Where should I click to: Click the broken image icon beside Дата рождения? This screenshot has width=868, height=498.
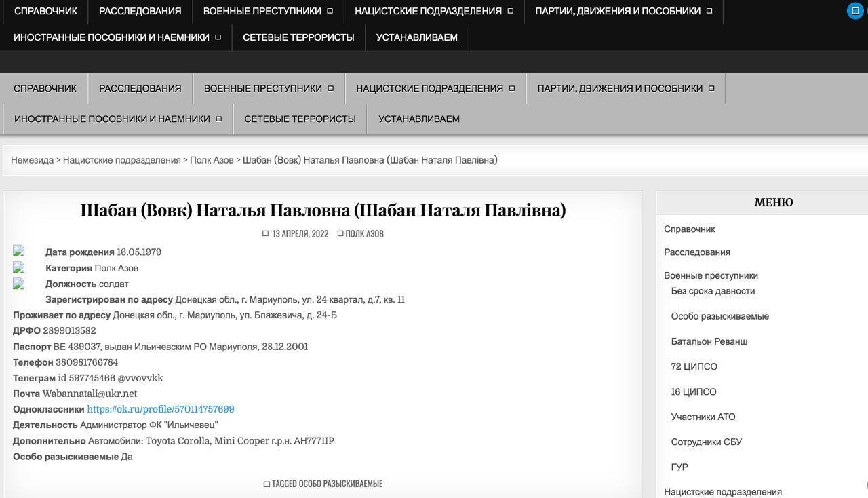[19, 252]
